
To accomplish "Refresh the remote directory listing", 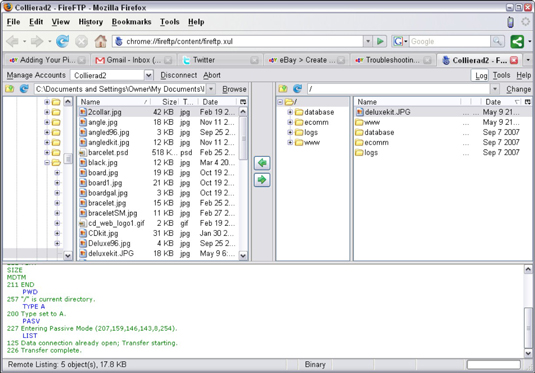I will pyautogui.click(x=298, y=89).
